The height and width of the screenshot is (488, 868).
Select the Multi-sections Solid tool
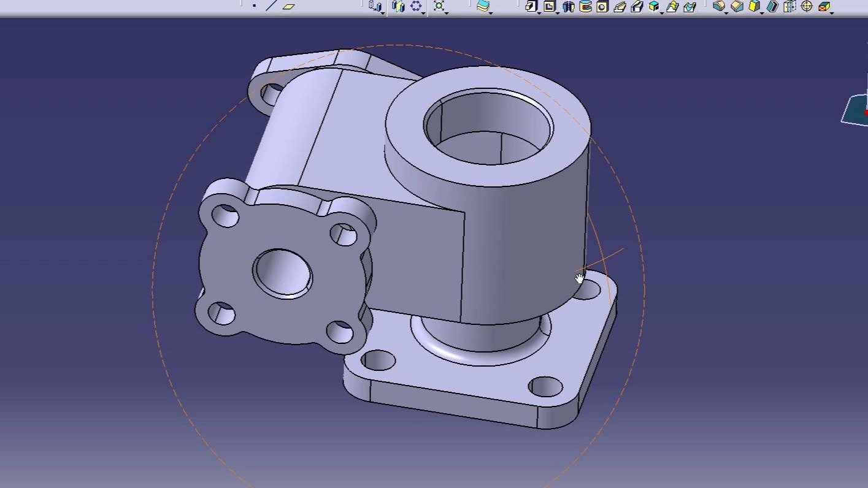672,6
